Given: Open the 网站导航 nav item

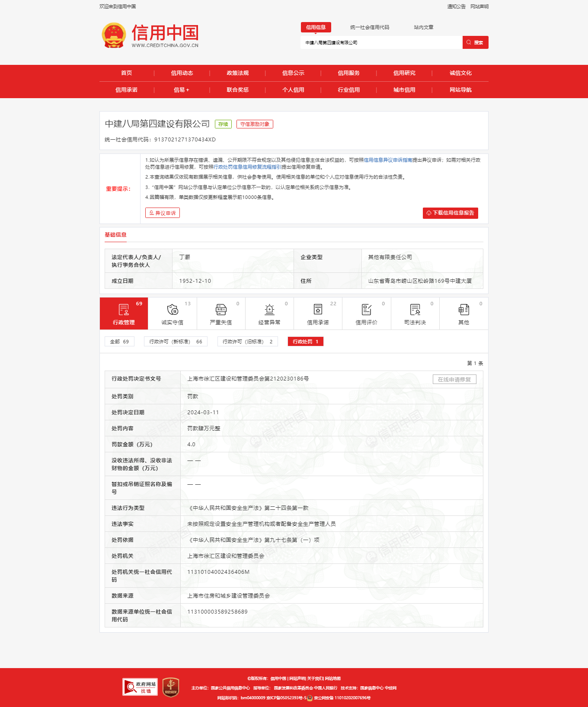Looking at the screenshot, I should pos(460,90).
